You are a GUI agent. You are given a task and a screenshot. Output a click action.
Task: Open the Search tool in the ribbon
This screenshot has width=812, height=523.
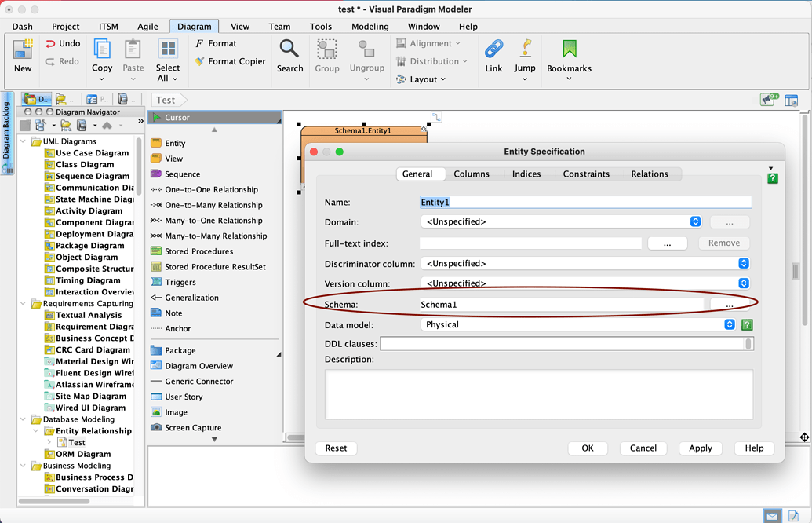pos(289,53)
